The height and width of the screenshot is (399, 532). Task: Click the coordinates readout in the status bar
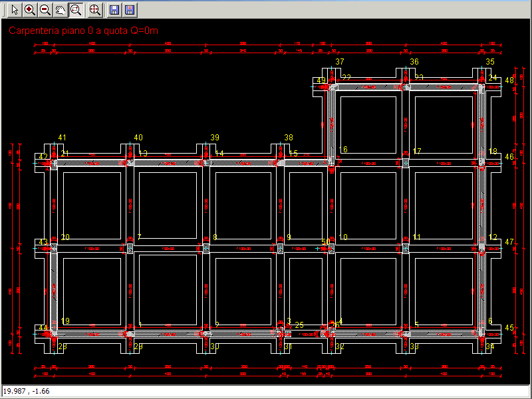pos(27,392)
